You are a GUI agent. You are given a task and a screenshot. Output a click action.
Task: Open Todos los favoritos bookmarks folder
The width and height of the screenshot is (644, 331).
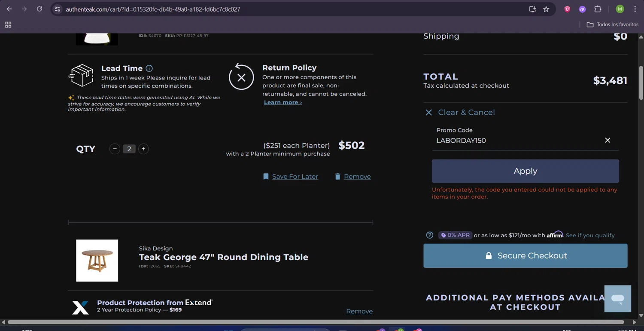tap(613, 25)
